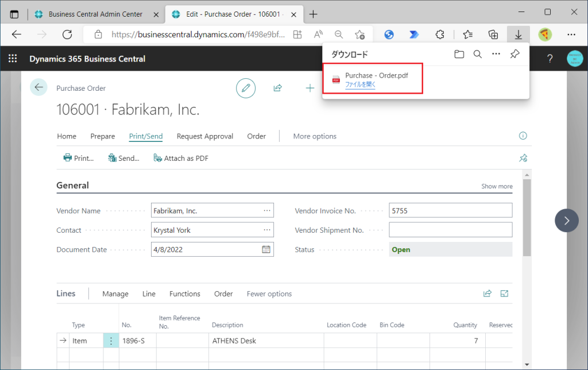Expand the FactBox pane chevron
Image resolution: width=588 pixels, height=370 pixels.
567,220
